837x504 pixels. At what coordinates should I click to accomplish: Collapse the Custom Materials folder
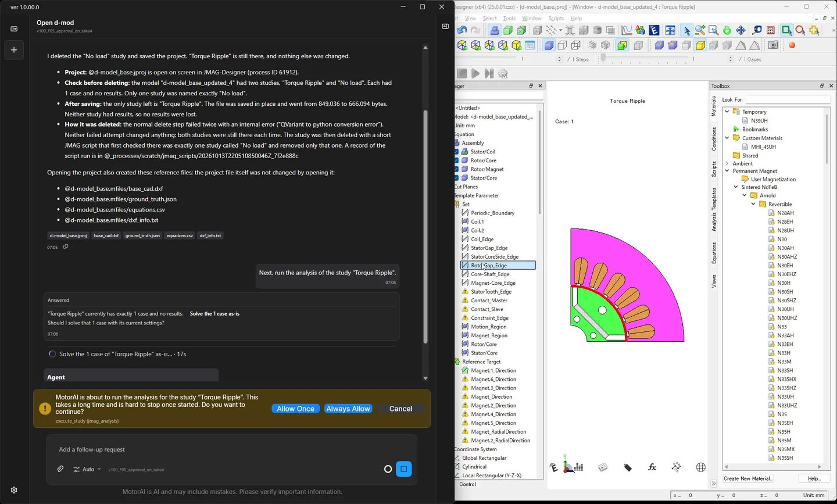(727, 138)
